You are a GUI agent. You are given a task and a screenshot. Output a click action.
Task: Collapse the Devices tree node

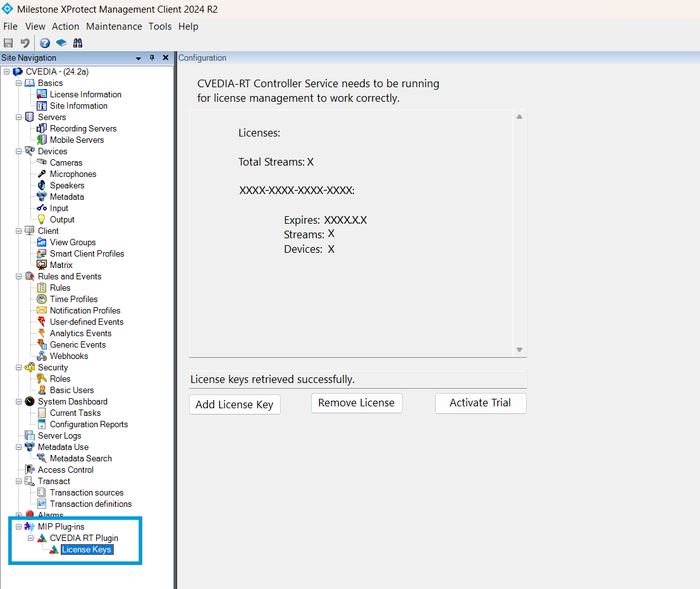coord(18,151)
